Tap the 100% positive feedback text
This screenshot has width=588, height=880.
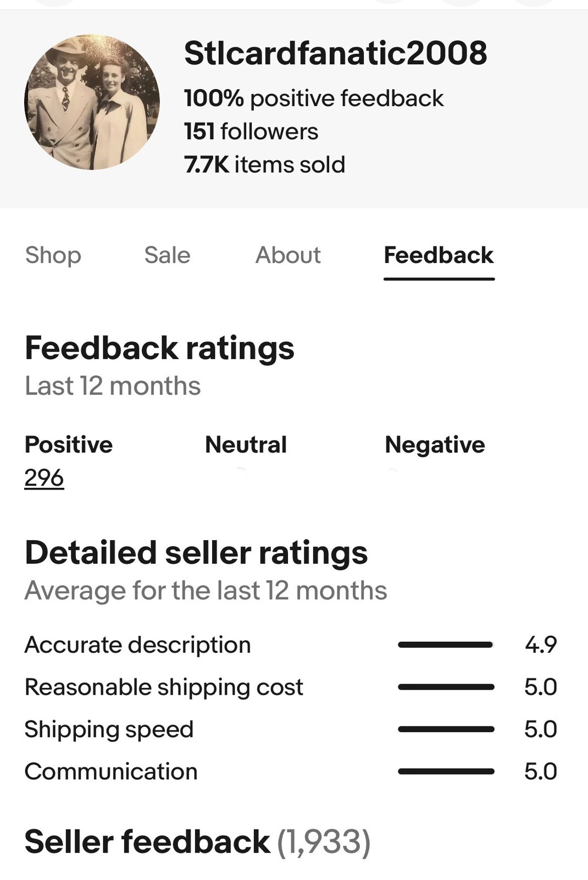coord(313,98)
